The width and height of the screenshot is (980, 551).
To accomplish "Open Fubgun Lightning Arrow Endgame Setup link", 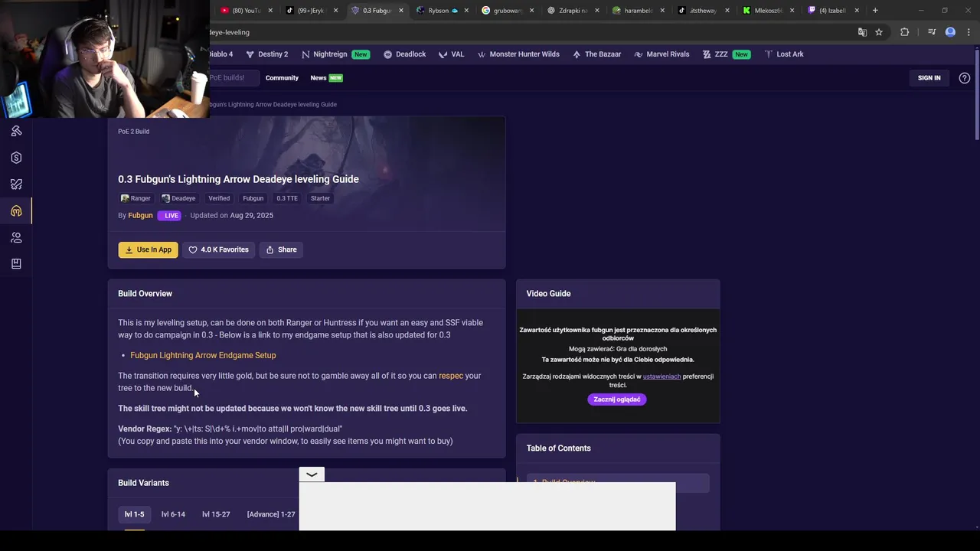I will point(203,355).
